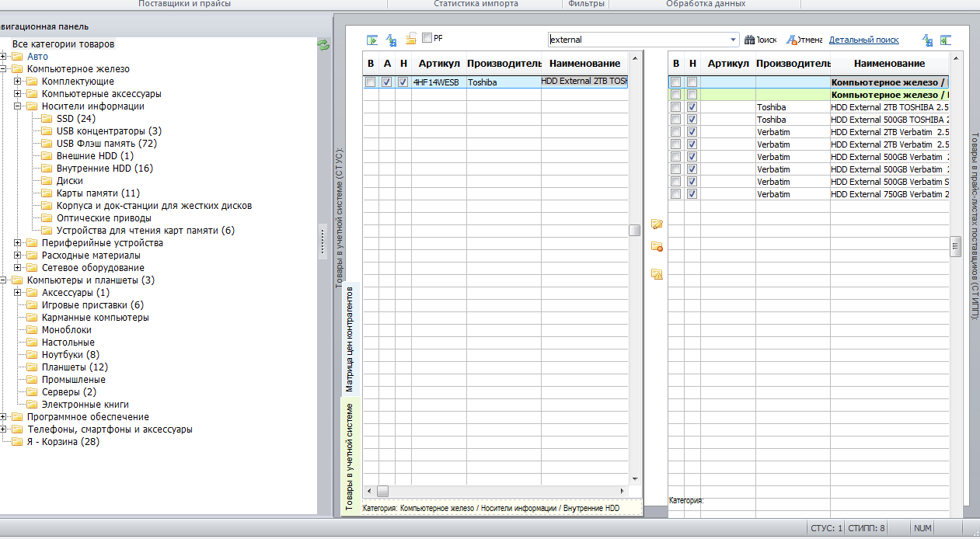Screen dimensions: 980x539
Task: Collapse the Компьютерное железо node
Action: [x=3, y=69]
